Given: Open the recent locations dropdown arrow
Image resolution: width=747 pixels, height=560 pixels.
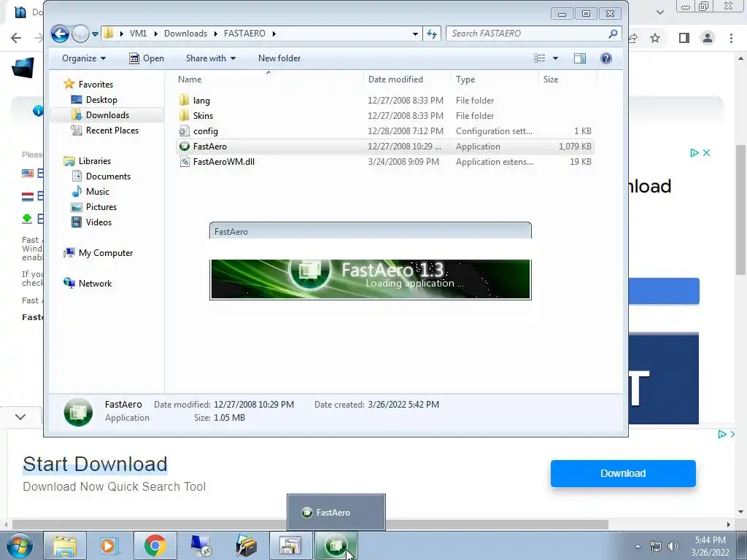Looking at the screenshot, I should (x=95, y=34).
